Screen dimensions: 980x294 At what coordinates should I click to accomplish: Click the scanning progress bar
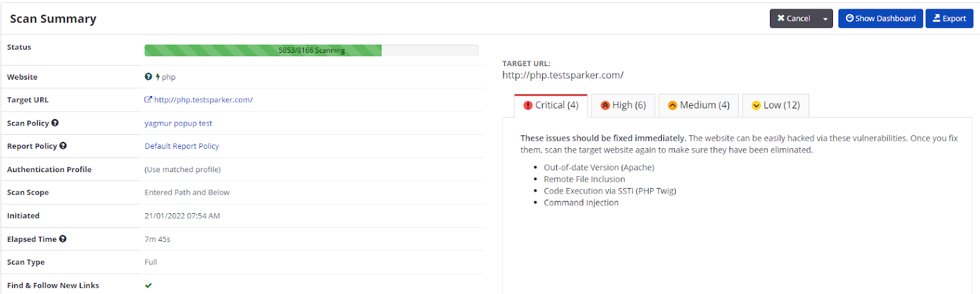click(x=311, y=50)
